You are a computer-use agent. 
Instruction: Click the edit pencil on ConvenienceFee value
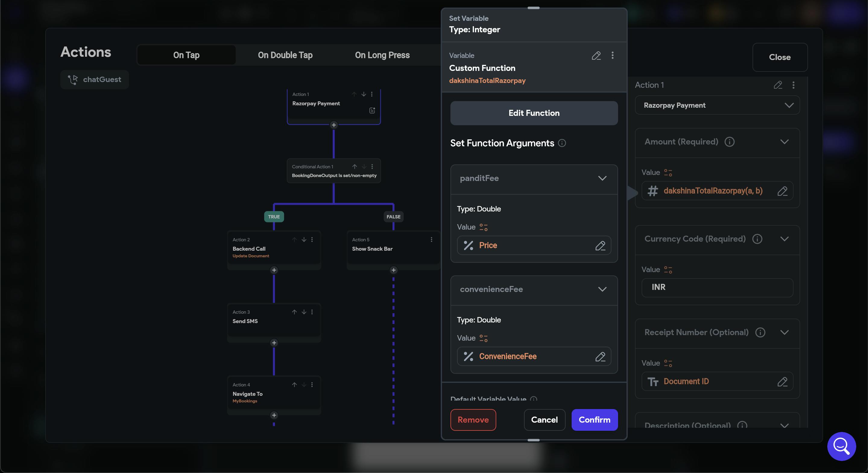pyautogui.click(x=600, y=356)
